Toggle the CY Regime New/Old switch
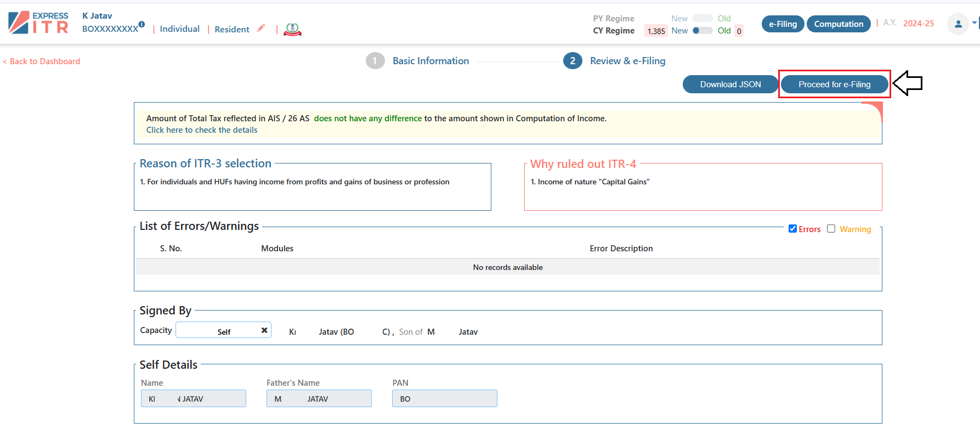Screen dimensions: 980x445 tap(703, 30)
